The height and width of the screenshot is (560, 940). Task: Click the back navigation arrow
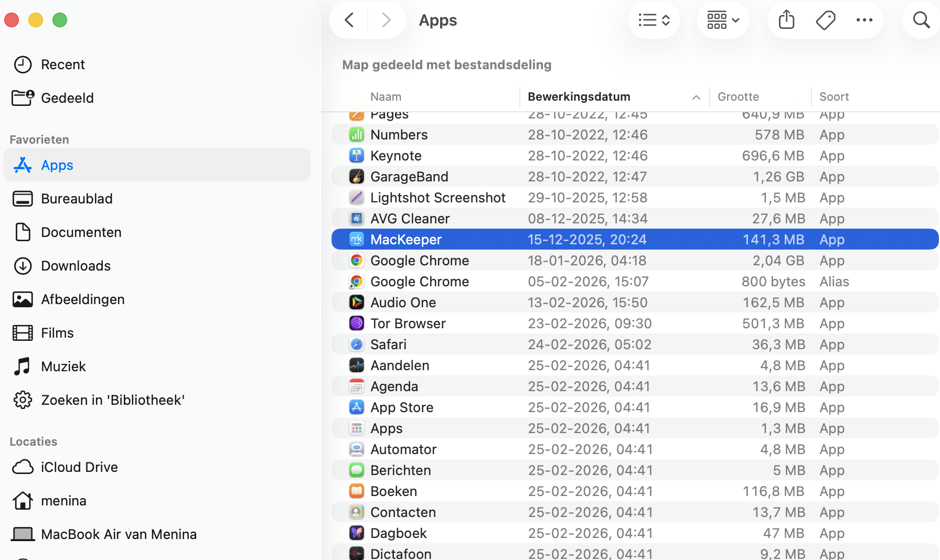(349, 20)
